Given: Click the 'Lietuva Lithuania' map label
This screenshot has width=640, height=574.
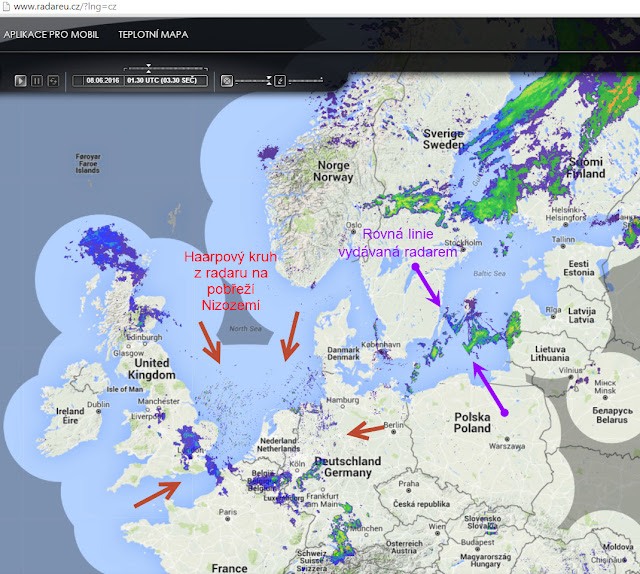Looking at the screenshot, I should [x=550, y=354].
